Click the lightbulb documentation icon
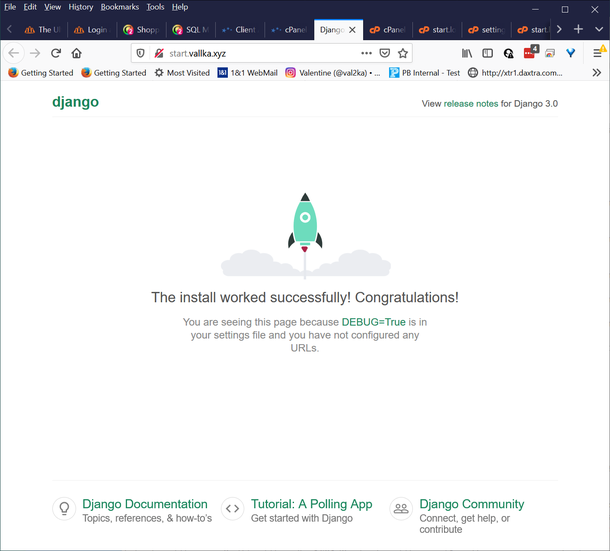Screen dimensions: 610x551 (64, 508)
